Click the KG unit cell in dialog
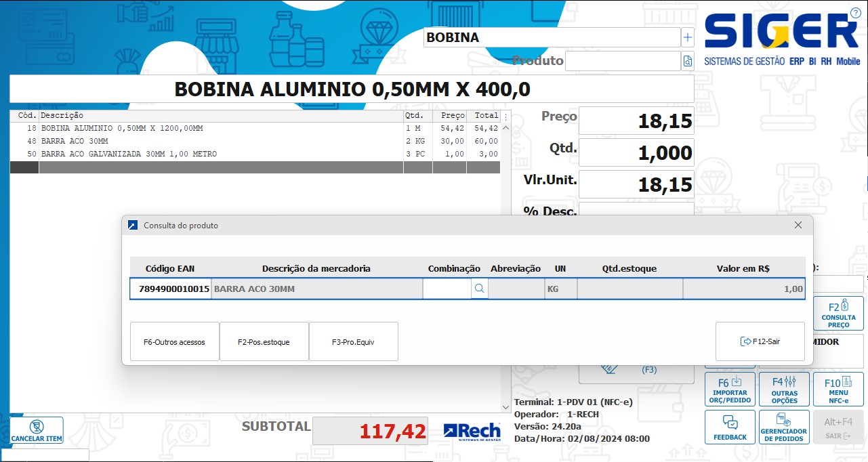The image size is (868, 462). click(561, 289)
